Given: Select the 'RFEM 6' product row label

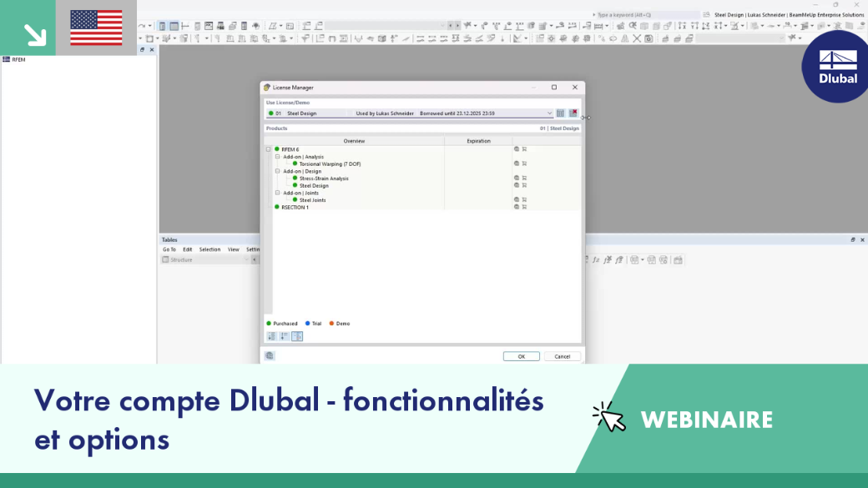Looking at the screenshot, I should click(290, 149).
